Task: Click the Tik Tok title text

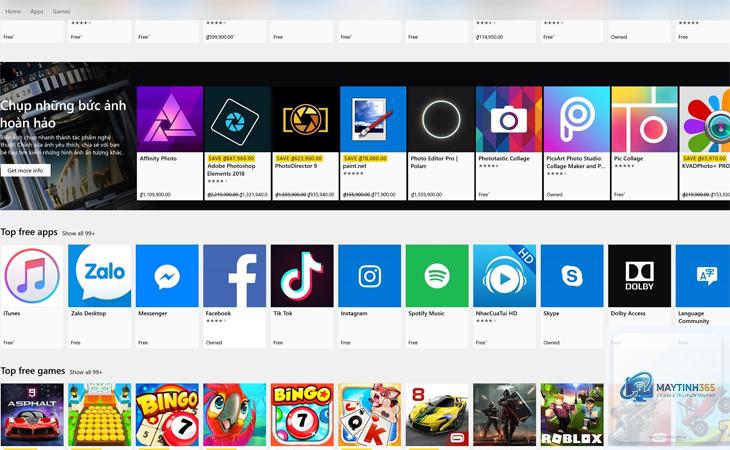Action: coord(283,314)
